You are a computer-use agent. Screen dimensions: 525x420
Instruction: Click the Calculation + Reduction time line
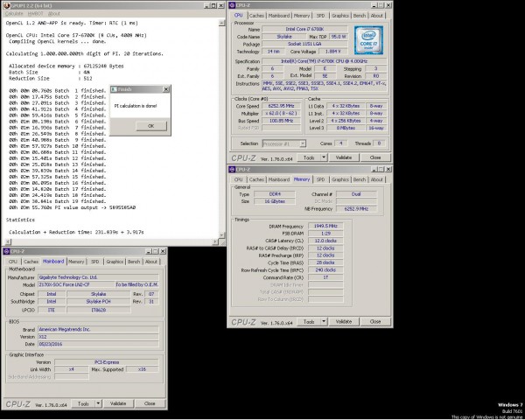click(x=76, y=232)
